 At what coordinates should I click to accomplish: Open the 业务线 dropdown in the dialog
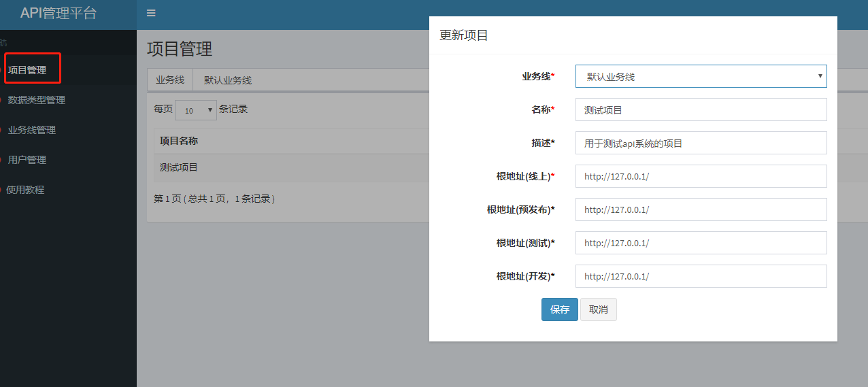click(x=701, y=77)
